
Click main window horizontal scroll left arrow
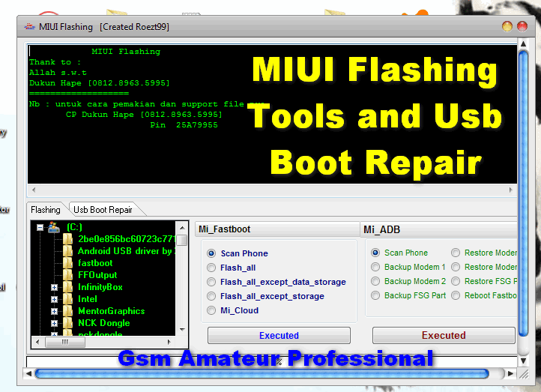pos(28,373)
